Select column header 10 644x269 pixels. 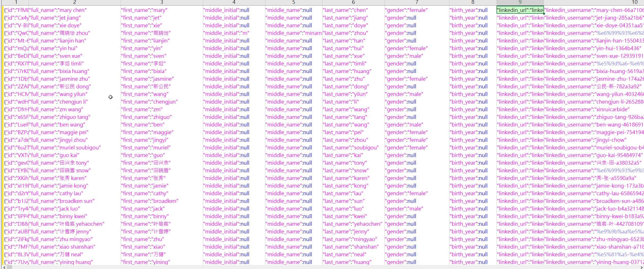point(594,2)
